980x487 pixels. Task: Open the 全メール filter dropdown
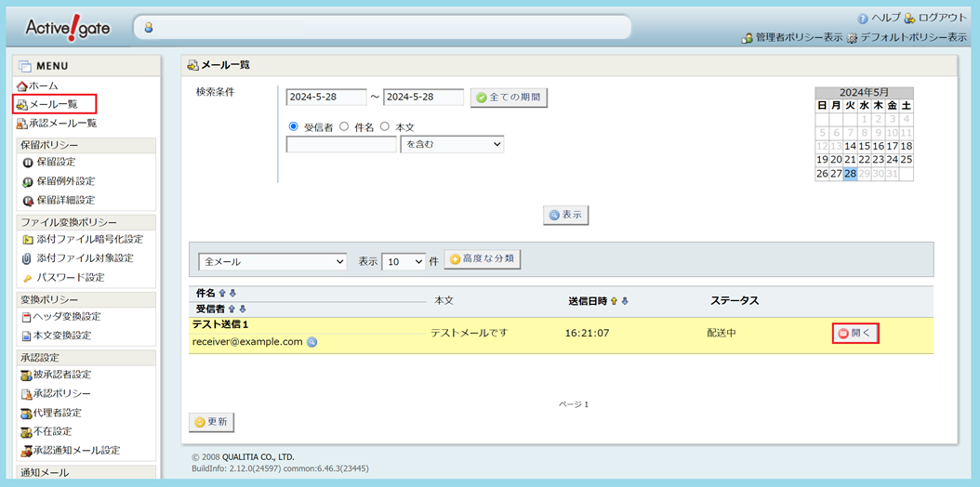click(x=272, y=262)
